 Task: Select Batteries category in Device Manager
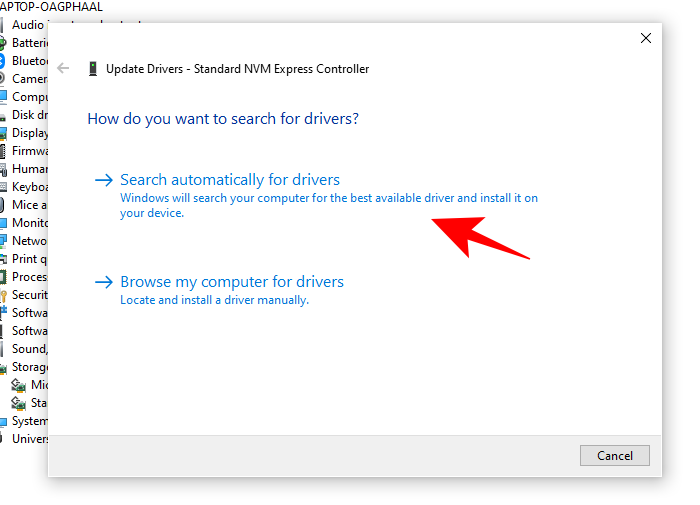pos(30,43)
